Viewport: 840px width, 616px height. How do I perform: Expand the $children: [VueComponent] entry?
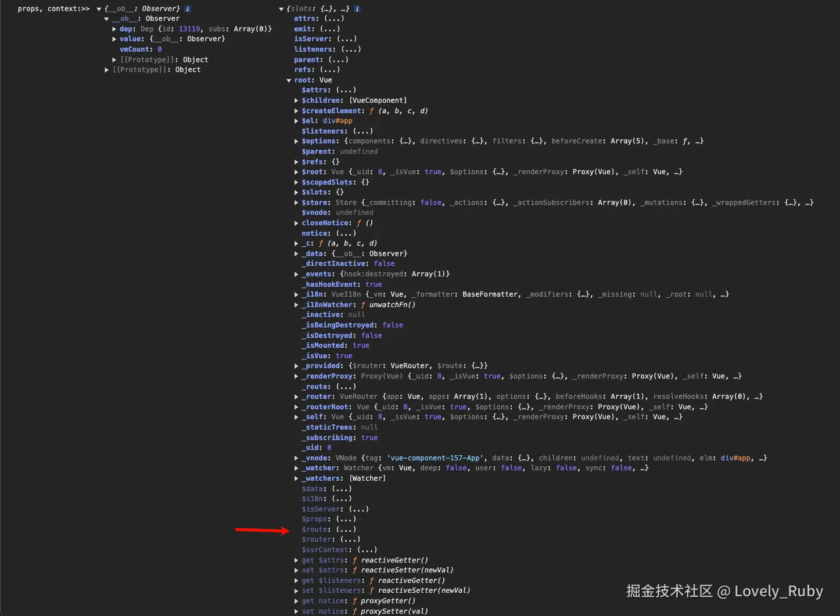coord(296,100)
